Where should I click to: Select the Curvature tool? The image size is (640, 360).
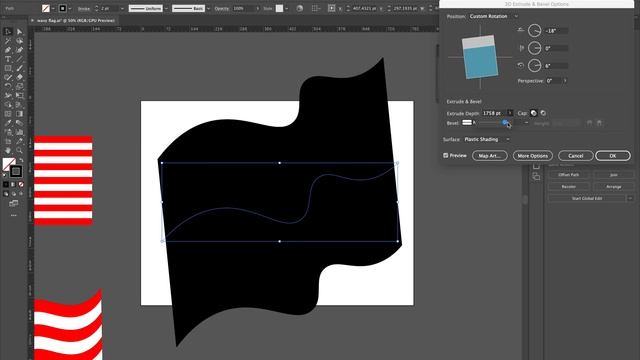pos(19,50)
